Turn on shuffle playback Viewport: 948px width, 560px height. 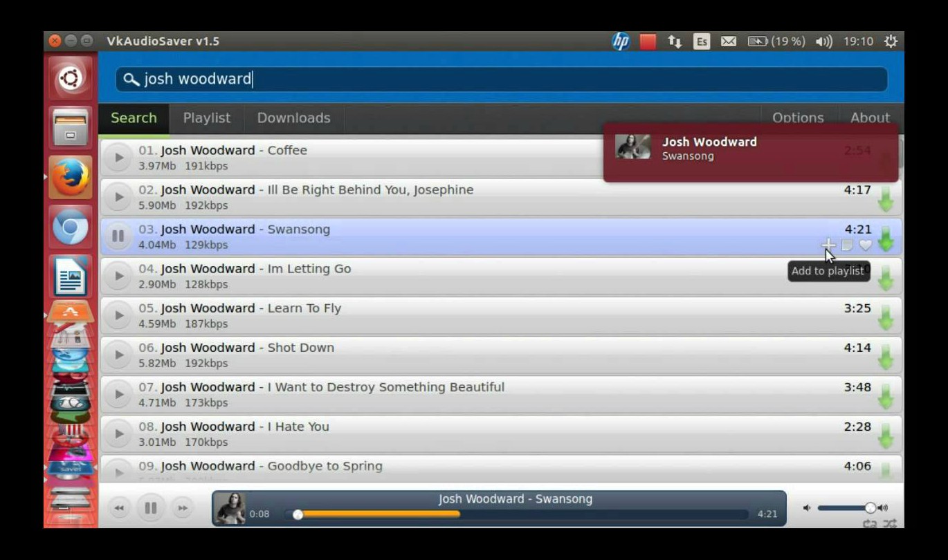[x=890, y=523]
